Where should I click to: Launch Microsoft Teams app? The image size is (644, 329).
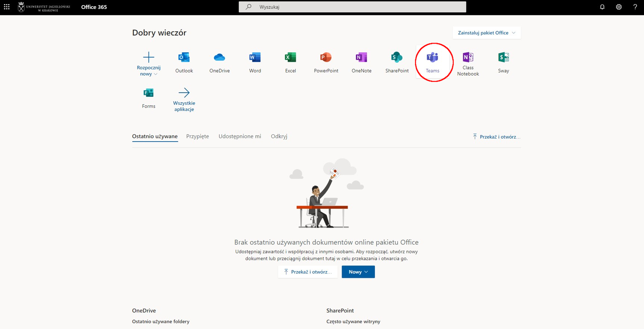coord(432,62)
